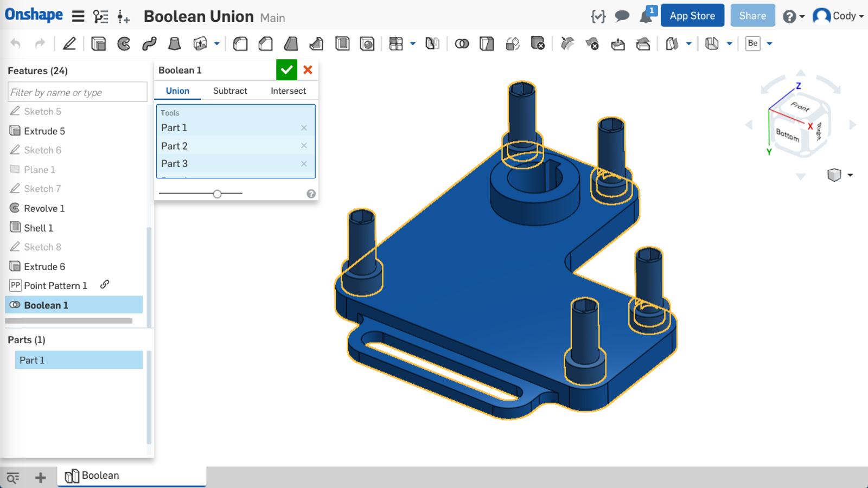
Task: Click the Extrude tool icon
Action: click(98, 43)
